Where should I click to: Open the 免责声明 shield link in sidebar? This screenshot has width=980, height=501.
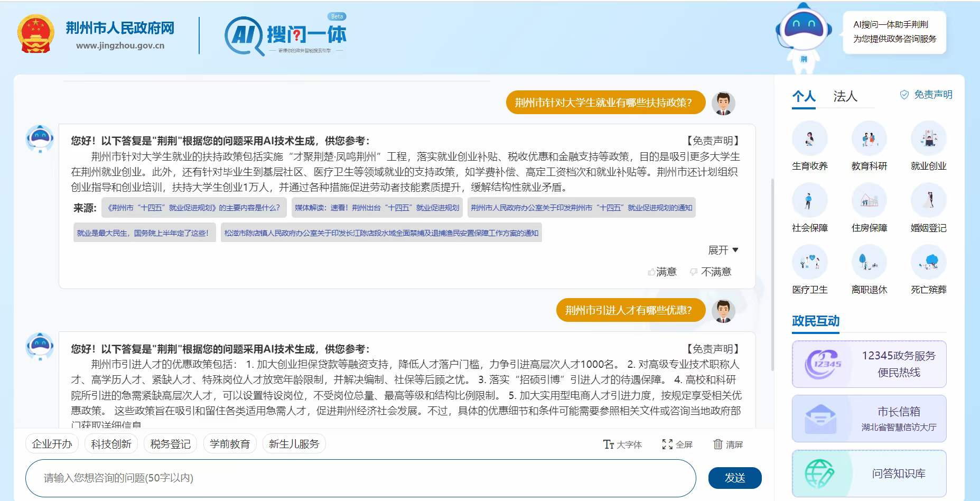[926, 95]
